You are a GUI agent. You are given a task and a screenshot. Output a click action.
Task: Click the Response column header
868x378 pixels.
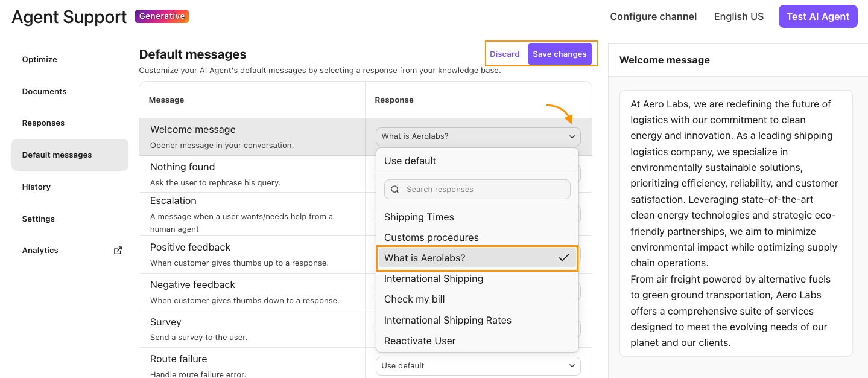pos(394,100)
